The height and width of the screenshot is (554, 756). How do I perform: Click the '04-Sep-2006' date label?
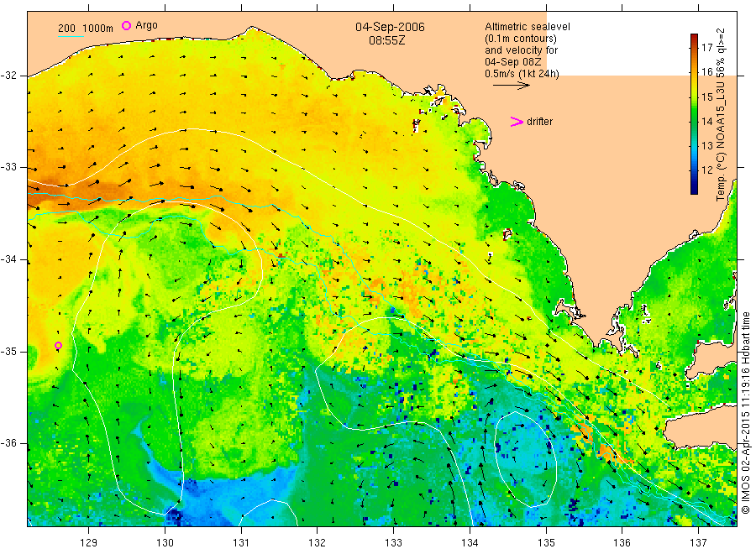click(x=390, y=27)
